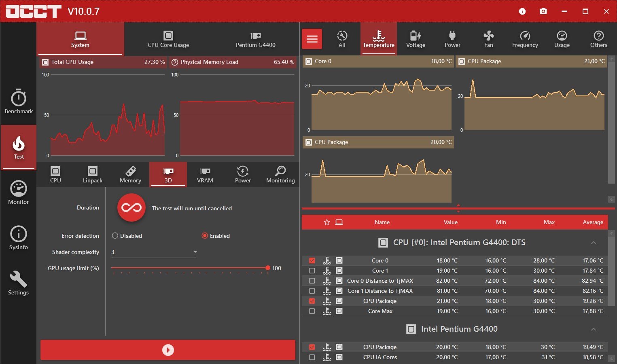
Task: Show All sensors category
Action: tap(342, 39)
